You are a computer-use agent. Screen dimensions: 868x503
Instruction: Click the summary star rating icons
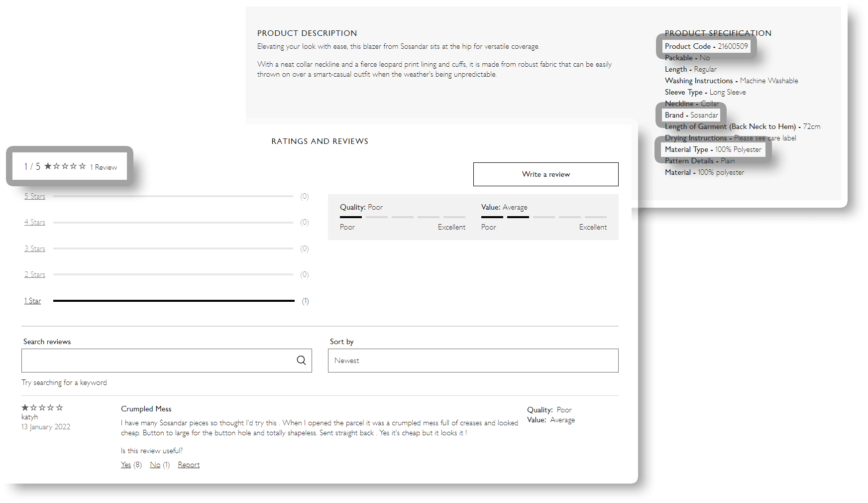click(x=65, y=166)
